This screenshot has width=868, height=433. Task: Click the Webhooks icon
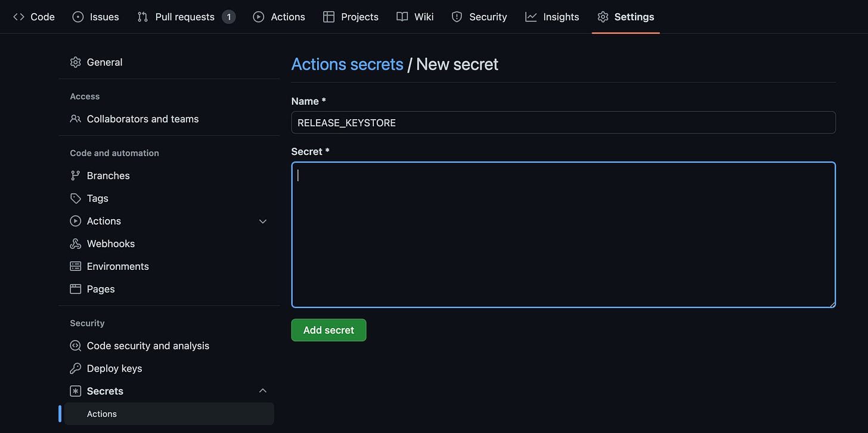[x=75, y=243]
